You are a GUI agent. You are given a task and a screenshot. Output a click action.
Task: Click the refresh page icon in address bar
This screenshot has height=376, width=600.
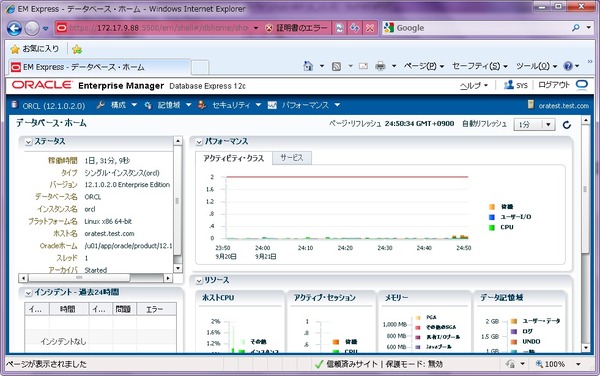pos(355,28)
